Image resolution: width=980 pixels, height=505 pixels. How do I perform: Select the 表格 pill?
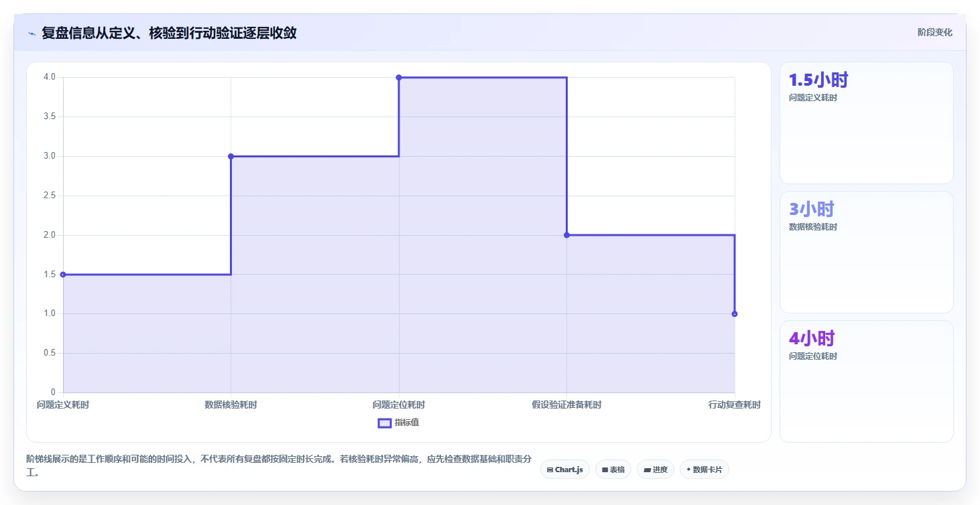pyautogui.click(x=613, y=470)
